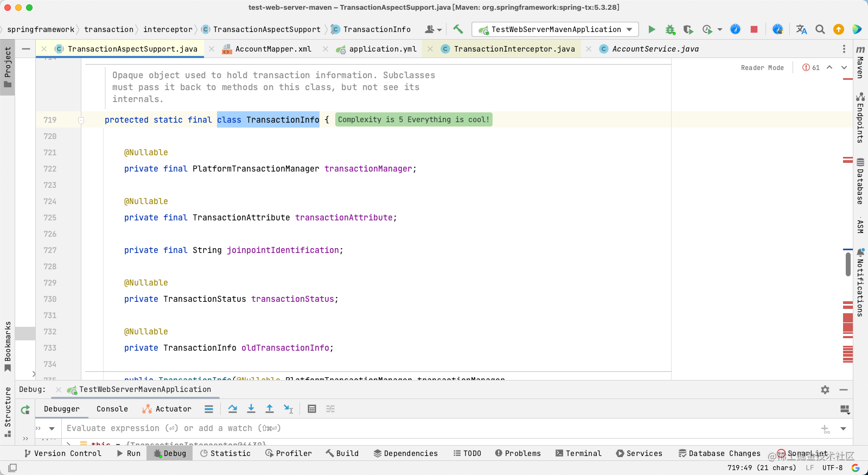The height and width of the screenshot is (475, 868).
Task: Toggle the Structure tool window
Action: [8, 412]
